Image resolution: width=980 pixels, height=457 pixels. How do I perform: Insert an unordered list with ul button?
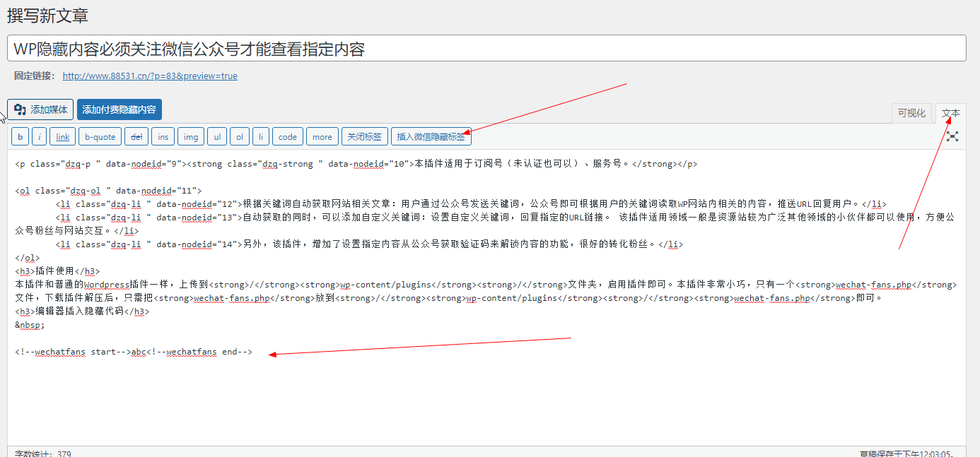217,136
